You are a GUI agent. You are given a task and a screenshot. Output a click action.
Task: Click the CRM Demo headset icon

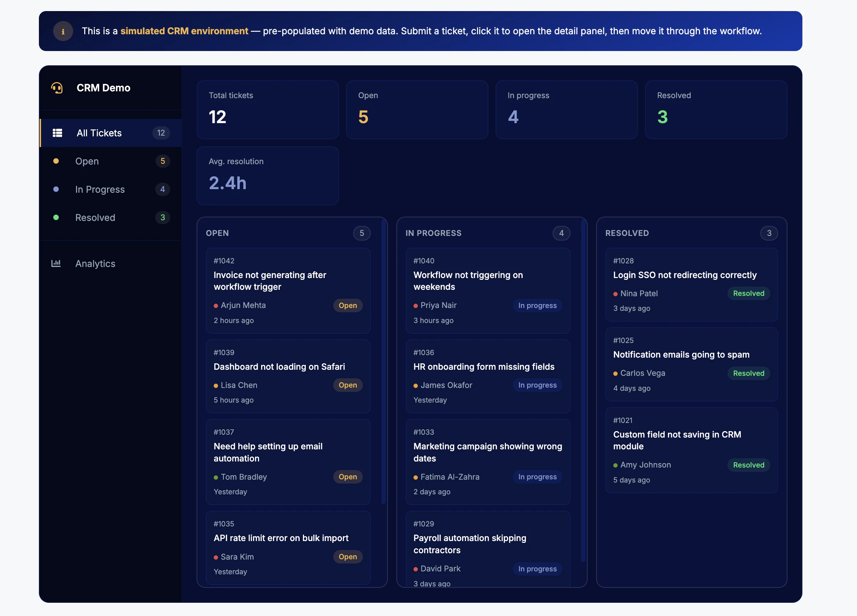[57, 88]
